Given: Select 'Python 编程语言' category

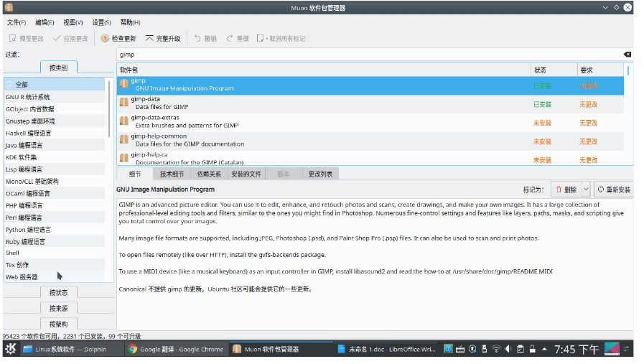Looking at the screenshot, I should point(55,230).
